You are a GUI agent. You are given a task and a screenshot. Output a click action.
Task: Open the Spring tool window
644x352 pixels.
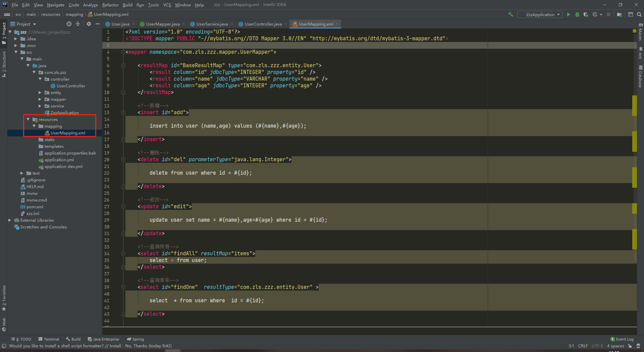pyautogui.click(x=135, y=339)
